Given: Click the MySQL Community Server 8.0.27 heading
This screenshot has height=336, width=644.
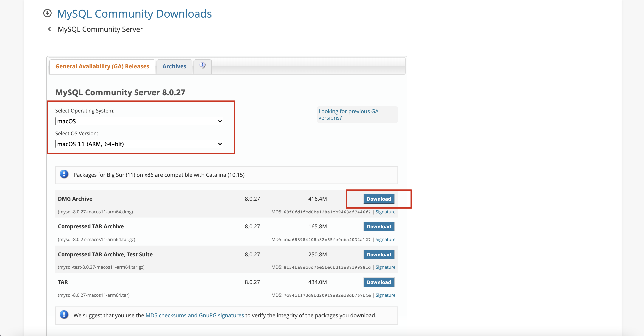Looking at the screenshot, I should click(120, 93).
